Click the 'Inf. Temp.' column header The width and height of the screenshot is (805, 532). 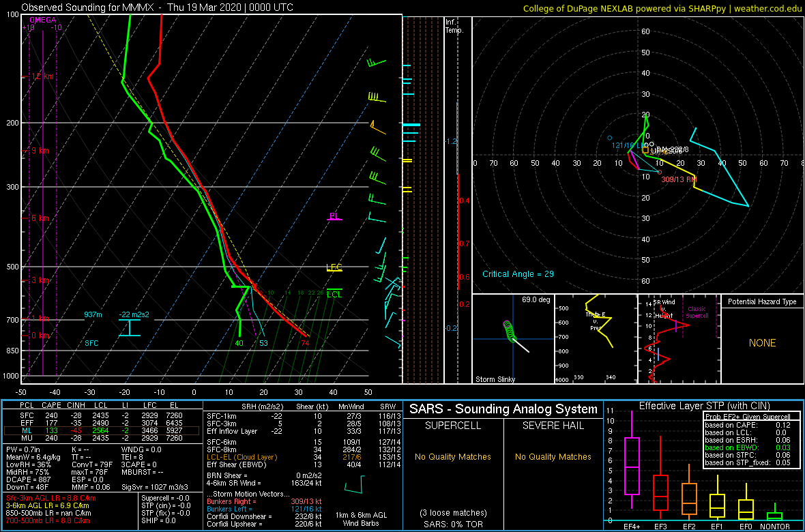(455, 26)
